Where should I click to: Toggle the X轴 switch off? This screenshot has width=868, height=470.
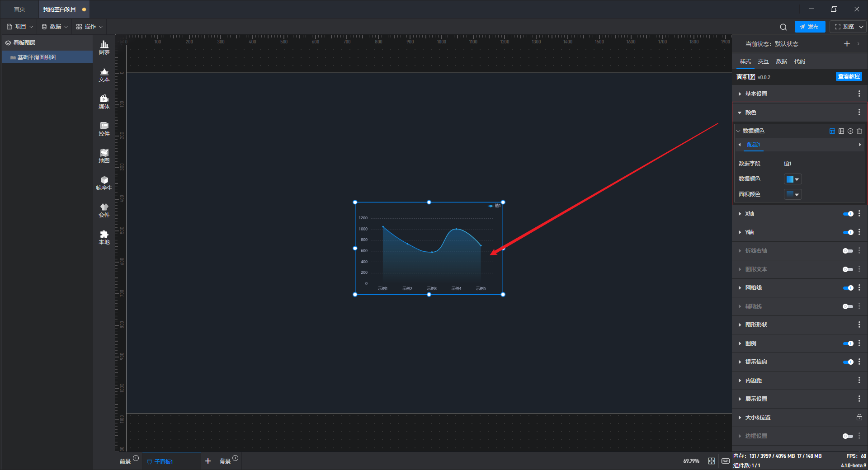click(848, 214)
